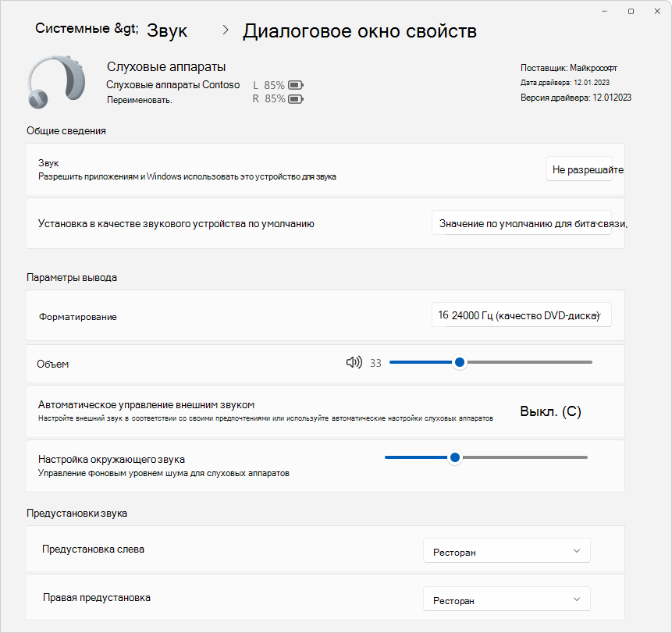Click the left hearing aid battery icon
Screen dimensions: 672x633
click(x=296, y=85)
